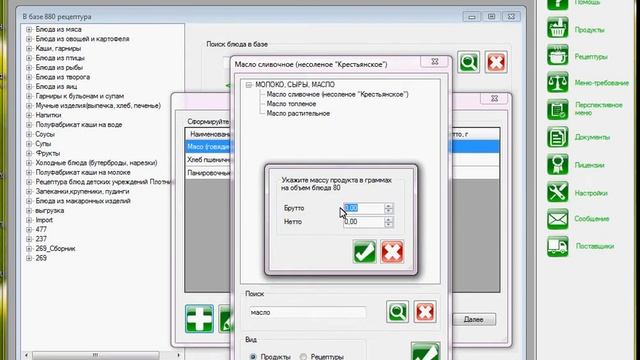Click Хлеб пшеничный ingredient row

207,160
